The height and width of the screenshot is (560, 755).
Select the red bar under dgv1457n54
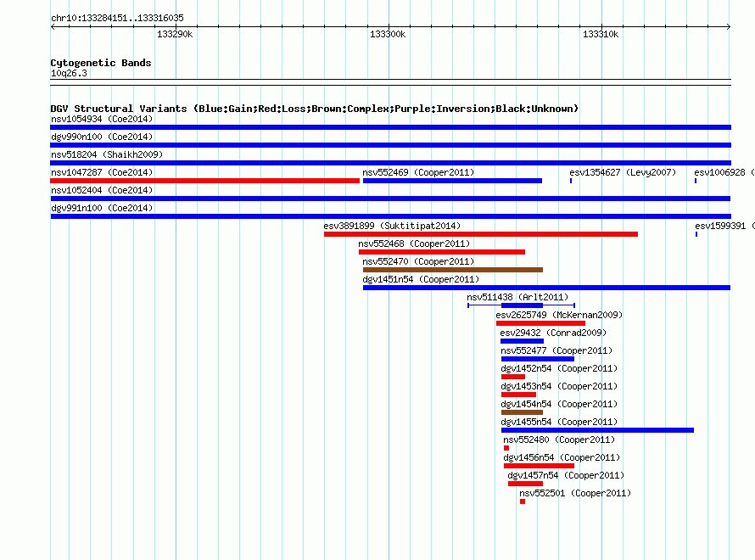click(525, 484)
